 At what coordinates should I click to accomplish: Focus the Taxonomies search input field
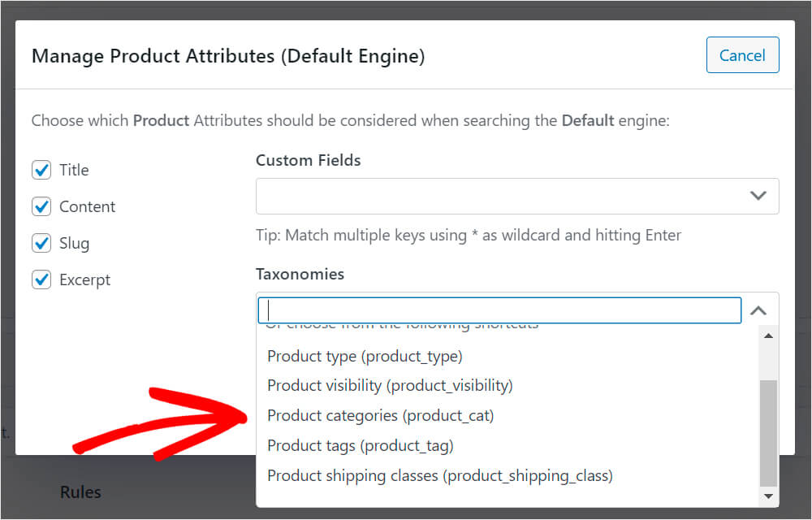[499, 310]
